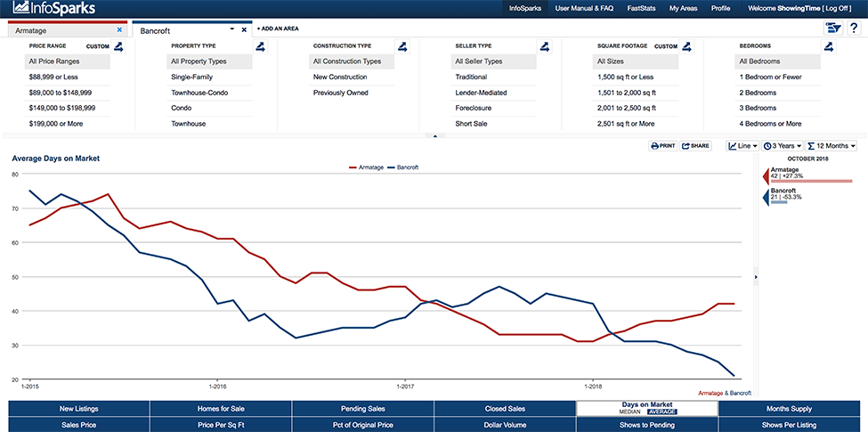Clear the Price Range filter with eraser icon
868x432 pixels.
[119, 46]
